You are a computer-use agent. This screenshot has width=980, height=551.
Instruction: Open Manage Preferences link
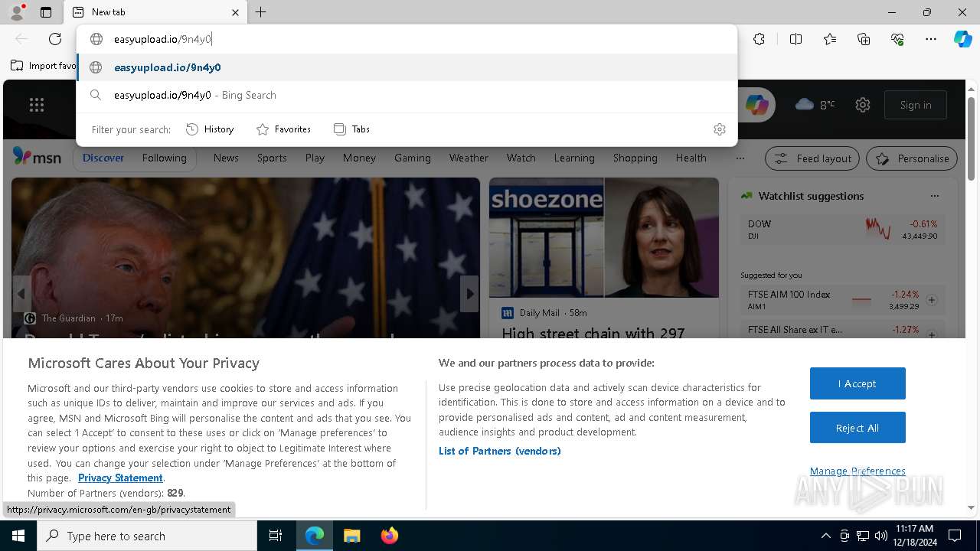coord(857,471)
